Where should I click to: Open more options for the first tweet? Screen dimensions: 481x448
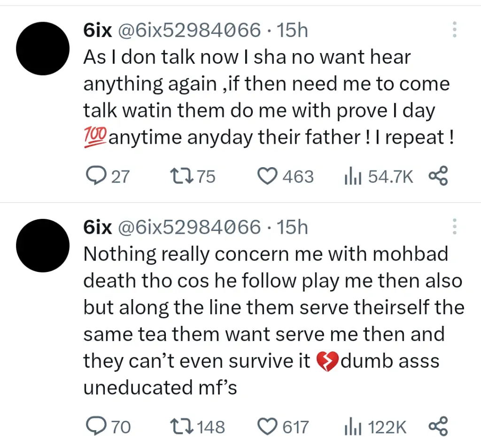pos(454,30)
